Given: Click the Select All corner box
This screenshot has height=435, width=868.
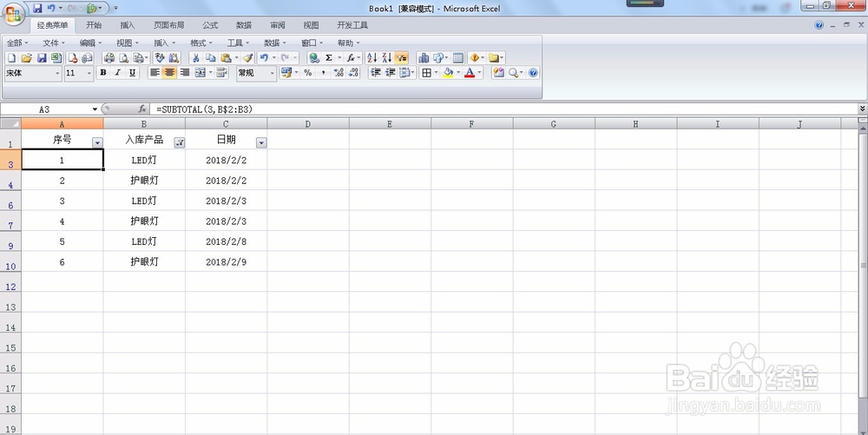Looking at the screenshot, I should pos(10,124).
